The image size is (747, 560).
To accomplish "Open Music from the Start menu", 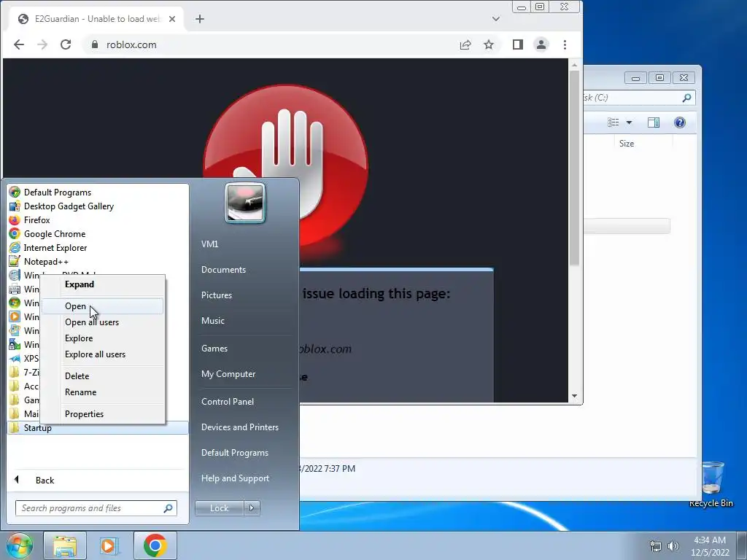I will [x=212, y=321].
